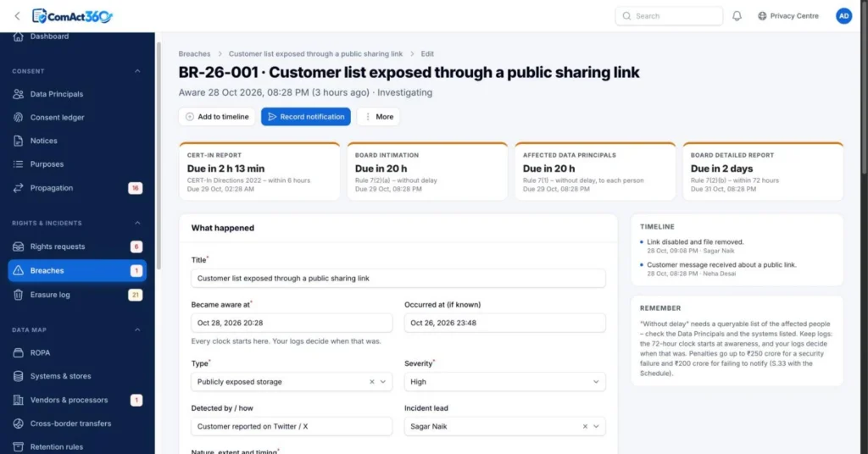Clear the Incident lead selection

point(585,426)
